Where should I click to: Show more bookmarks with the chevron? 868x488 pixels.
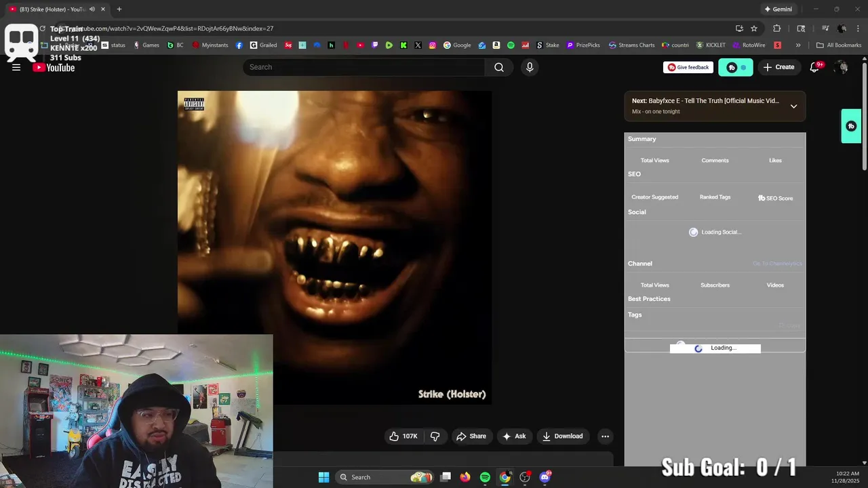(x=798, y=45)
